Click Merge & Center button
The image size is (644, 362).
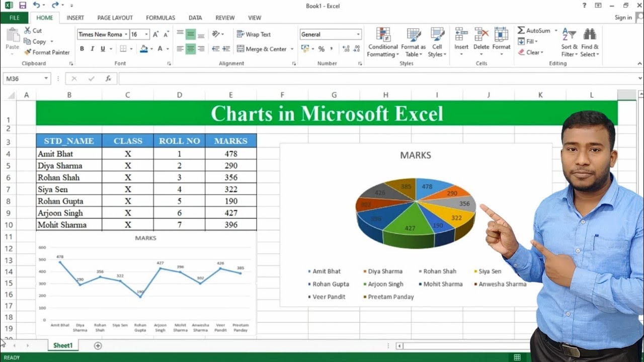261,49
